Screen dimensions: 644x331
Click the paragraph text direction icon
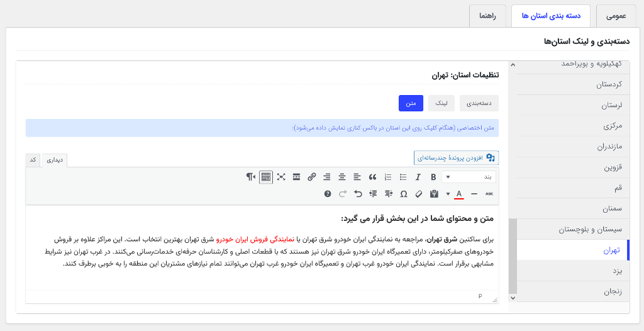[251, 177]
